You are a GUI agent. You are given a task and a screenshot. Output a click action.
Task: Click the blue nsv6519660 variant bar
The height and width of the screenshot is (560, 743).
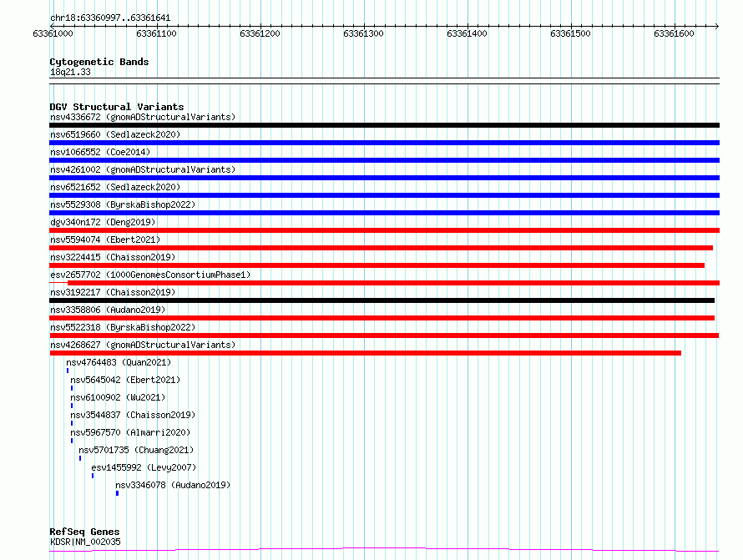[384, 143]
